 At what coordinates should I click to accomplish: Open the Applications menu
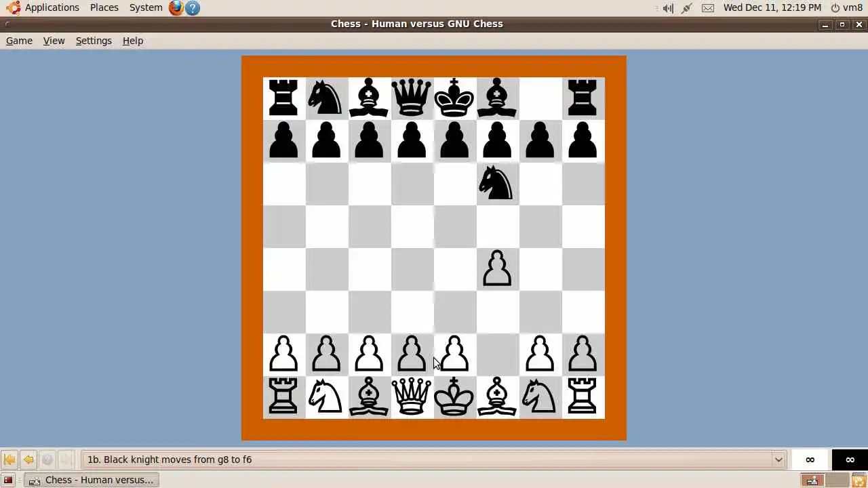44,7
